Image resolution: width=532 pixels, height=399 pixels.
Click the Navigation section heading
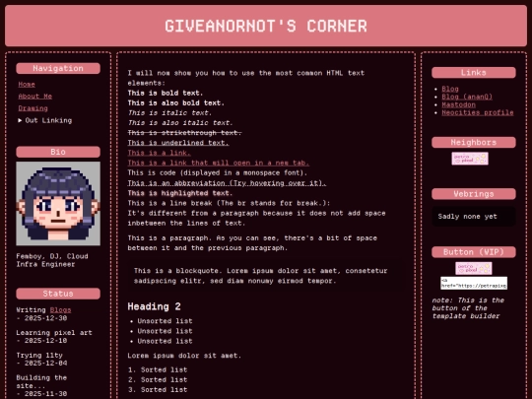click(x=58, y=68)
